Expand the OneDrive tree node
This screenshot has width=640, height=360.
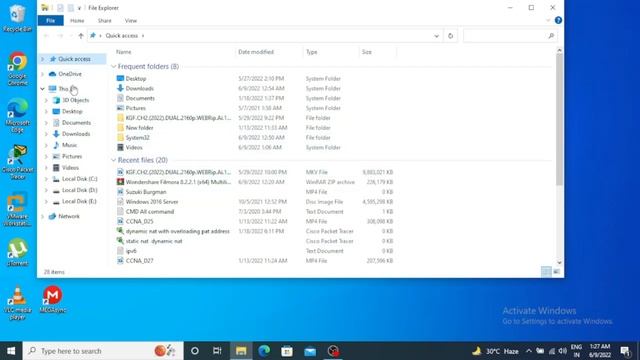click(42, 74)
